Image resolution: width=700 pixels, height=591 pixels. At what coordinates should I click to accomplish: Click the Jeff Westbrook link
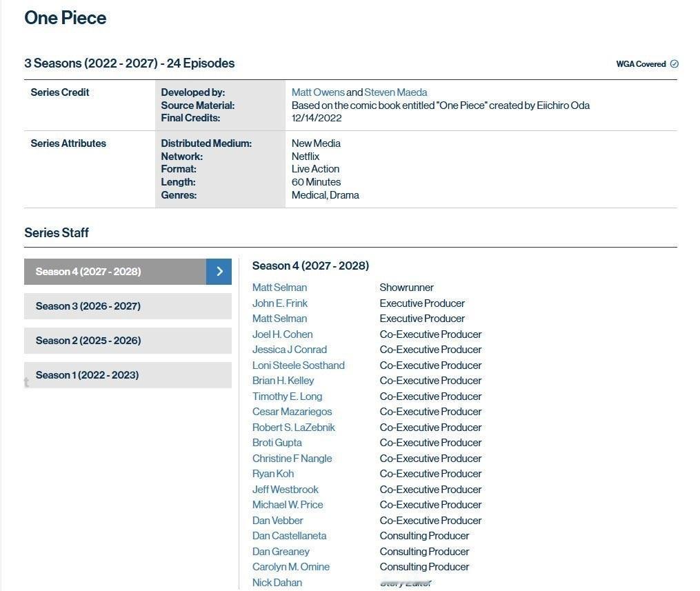[286, 490]
